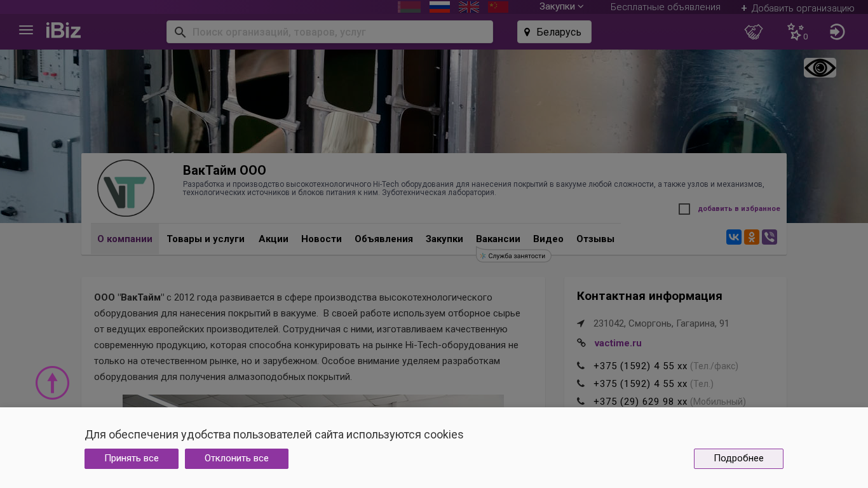This screenshot has width=868, height=488.
Task: Click the search magnifier icon
Action: pyautogui.click(x=180, y=32)
